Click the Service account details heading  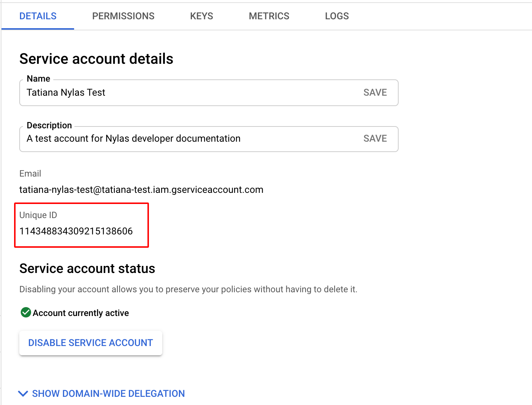96,59
